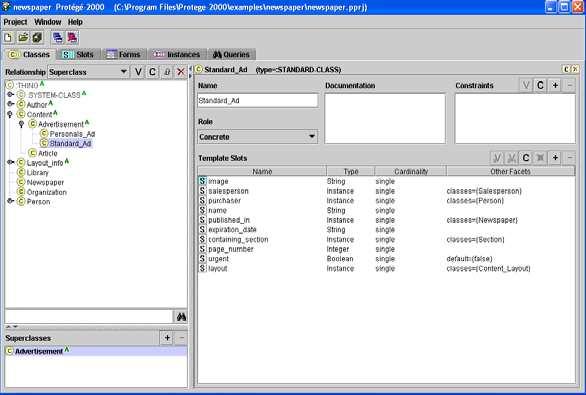Switch to the Queries tab
586x395 pixels.
pos(231,55)
